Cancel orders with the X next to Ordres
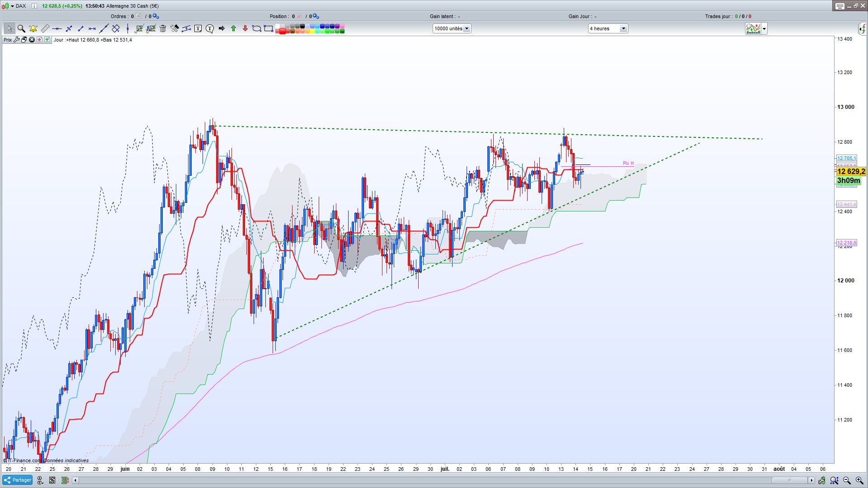Viewport: 868px width, 488px height. pyautogui.click(x=138, y=16)
